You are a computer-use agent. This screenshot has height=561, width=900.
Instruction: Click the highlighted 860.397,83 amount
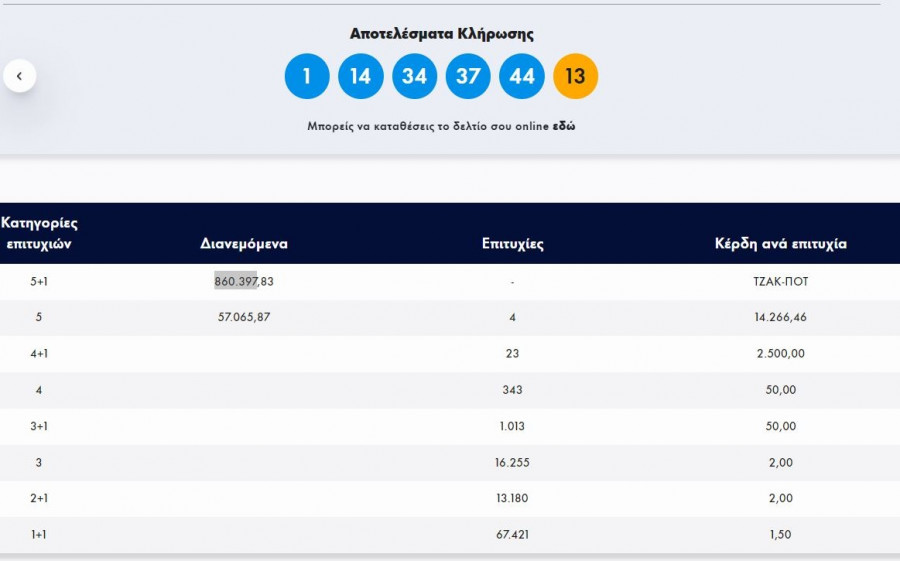pyautogui.click(x=244, y=282)
